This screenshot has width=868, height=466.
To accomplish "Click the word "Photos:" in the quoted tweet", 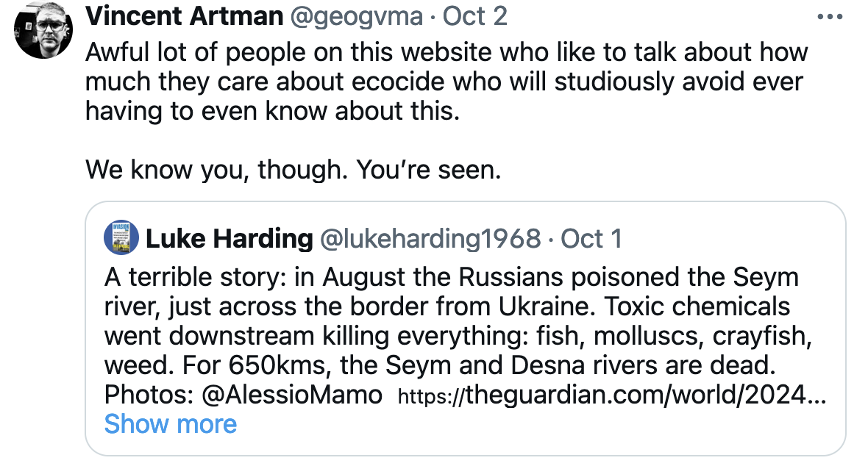I will pos(146,395).
